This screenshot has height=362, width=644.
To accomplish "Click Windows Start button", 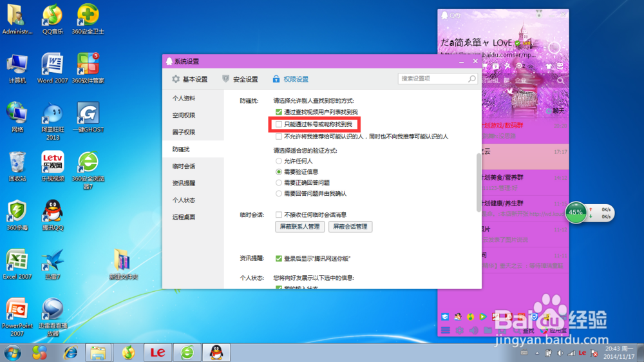I will click(x=12, y=352).
